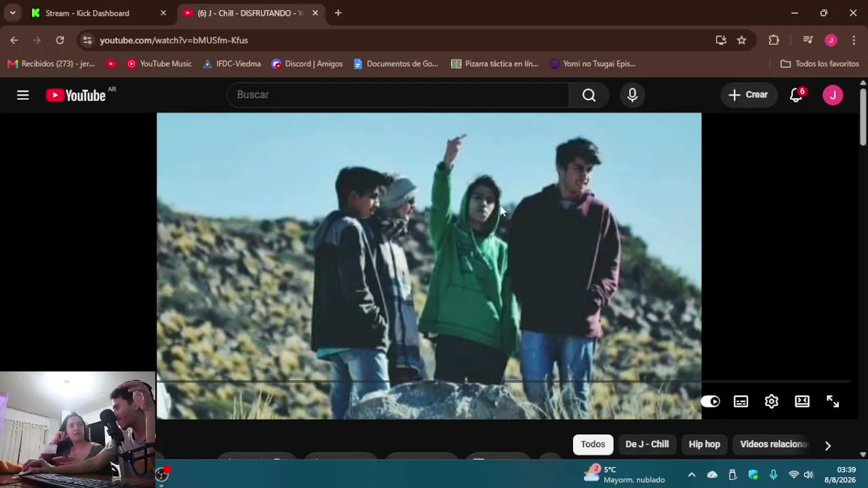
Task: Enter fullscreen video mode
Action: tap(833, 401)
